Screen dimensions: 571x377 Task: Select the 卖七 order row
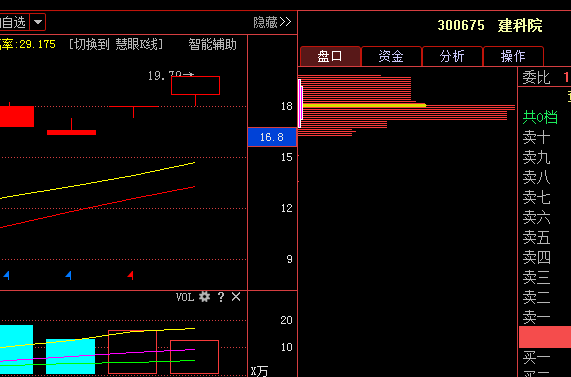[545, 198]
